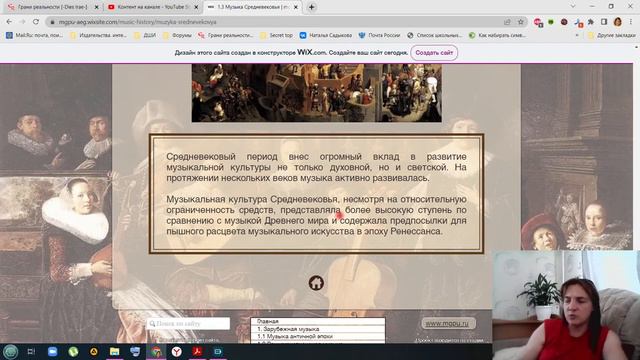Viewport: 640px width, 360px height.
Task: Open the Форумы bookmark folder
Action: pos(177,36)
